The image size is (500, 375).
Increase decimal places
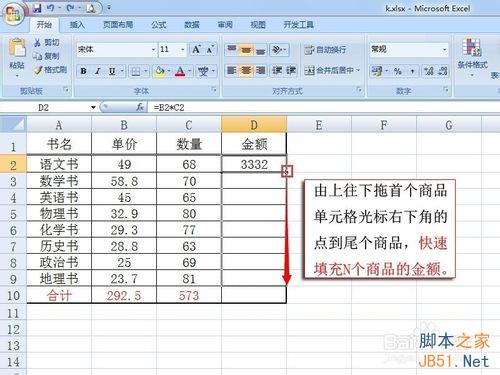(x=429, y=71)
